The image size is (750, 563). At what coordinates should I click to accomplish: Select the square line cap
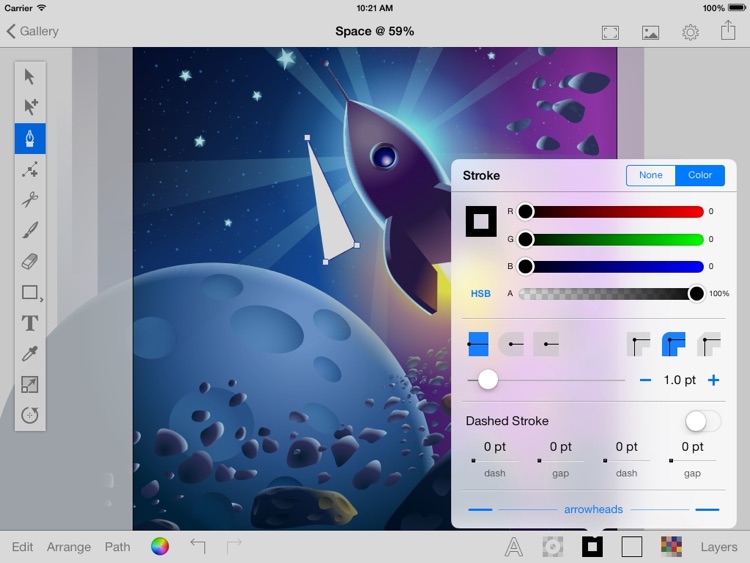546,344
